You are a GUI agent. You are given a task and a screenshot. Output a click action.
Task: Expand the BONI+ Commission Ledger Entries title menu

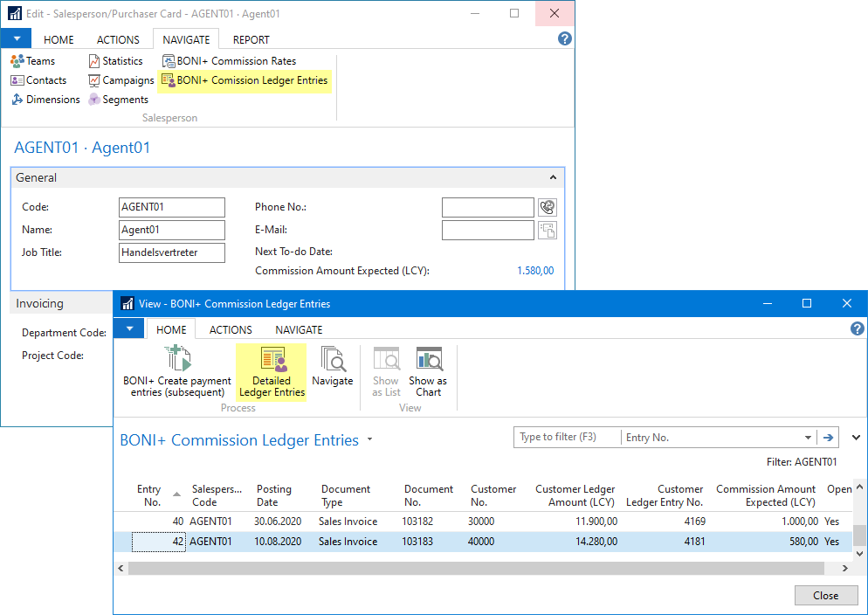pos(370,440)
